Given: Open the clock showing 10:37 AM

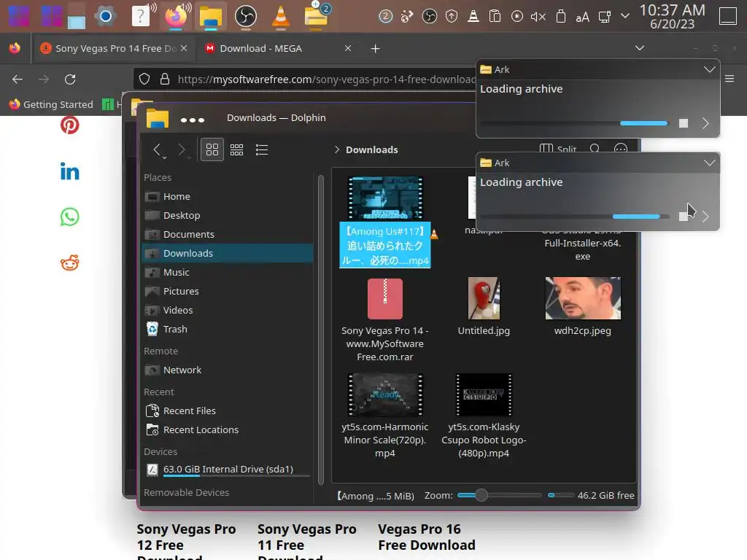Looking at the screenshot, I should [672, 17].
